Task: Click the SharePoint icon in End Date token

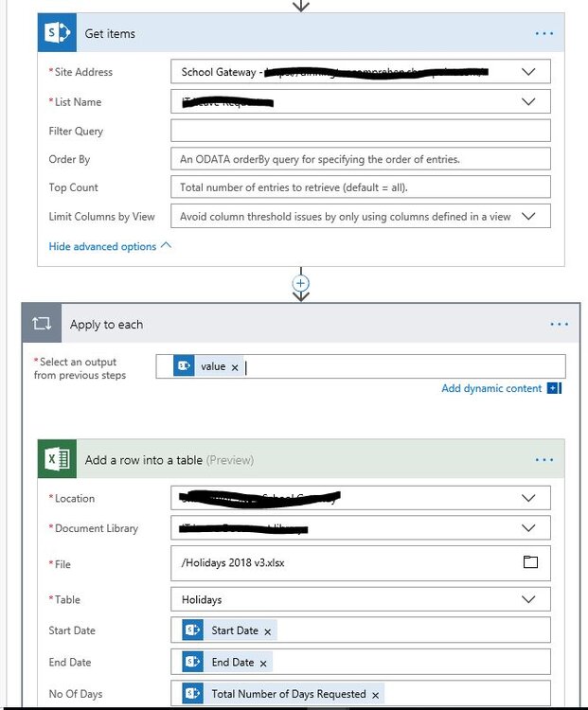Action: (192, 662)
